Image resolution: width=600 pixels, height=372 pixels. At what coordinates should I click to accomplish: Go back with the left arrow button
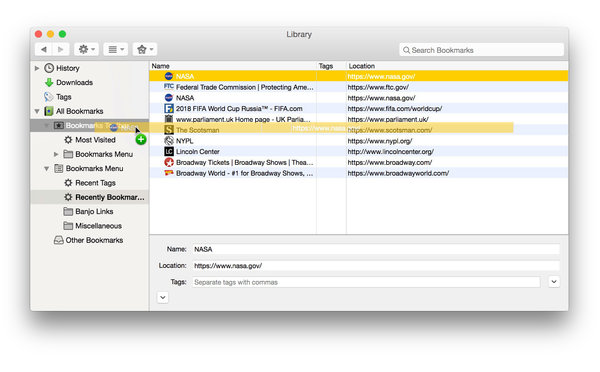pos(44,49)
